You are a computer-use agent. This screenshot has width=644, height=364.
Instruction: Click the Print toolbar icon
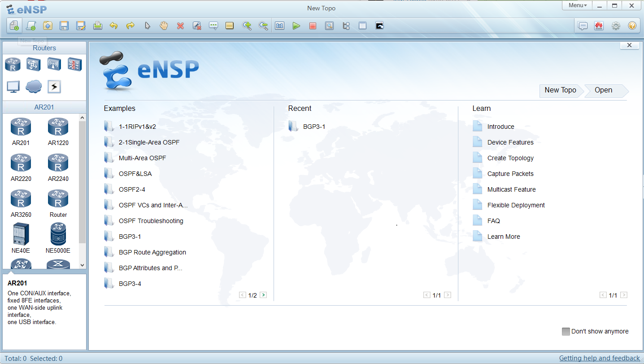point(97,26)
